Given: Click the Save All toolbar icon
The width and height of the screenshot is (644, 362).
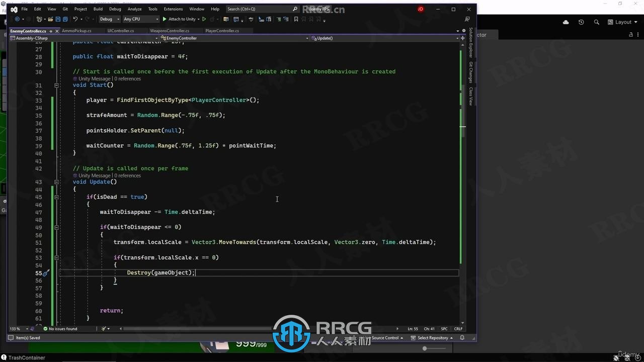Looking at the screenshot, I should point(65,19).
